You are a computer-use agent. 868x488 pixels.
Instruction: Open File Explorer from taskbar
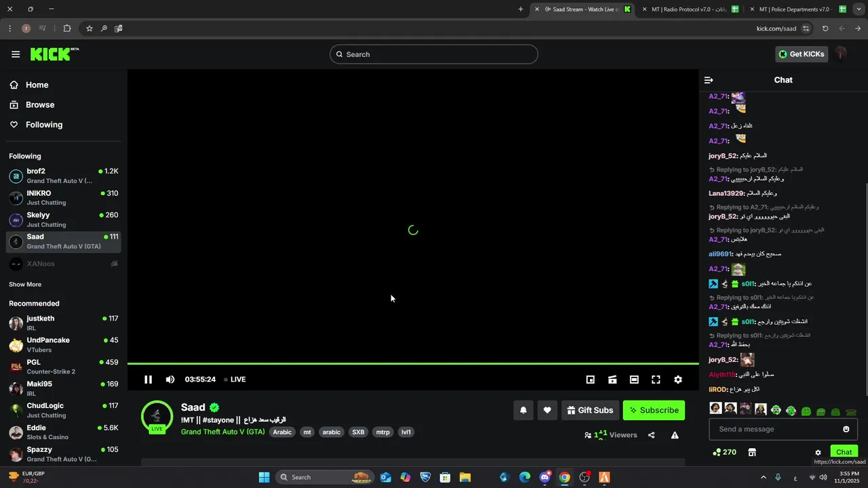point(465,477)
